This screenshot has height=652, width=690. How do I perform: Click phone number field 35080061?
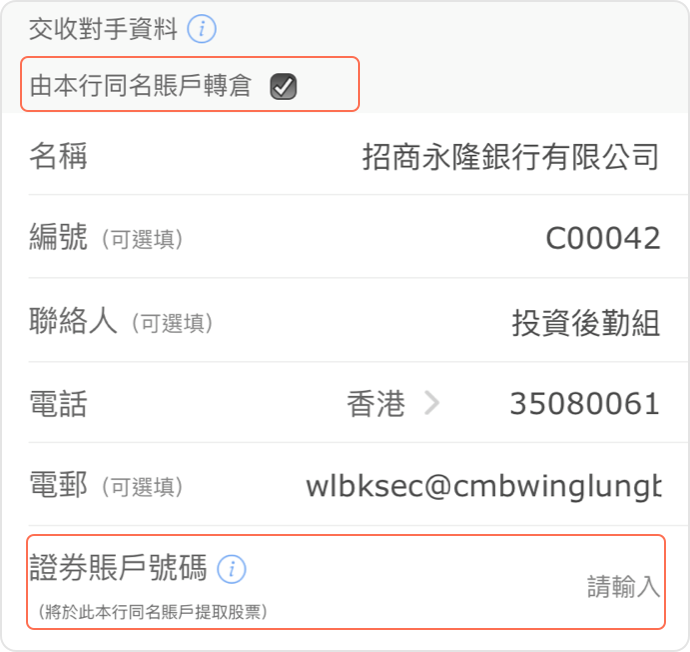tap(584, 403)
